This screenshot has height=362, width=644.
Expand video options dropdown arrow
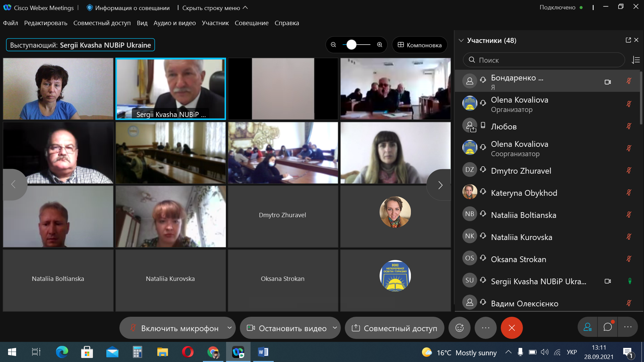coord(335,328)
